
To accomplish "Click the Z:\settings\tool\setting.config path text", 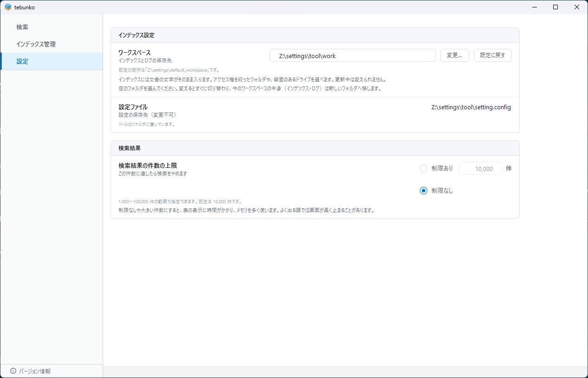I will pos(471,107).
